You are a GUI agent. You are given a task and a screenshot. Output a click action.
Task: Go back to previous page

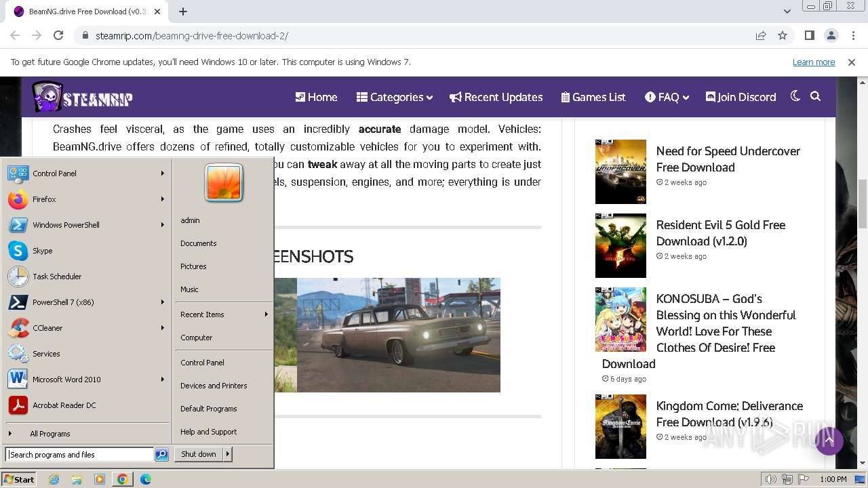(x=15, y=35)
